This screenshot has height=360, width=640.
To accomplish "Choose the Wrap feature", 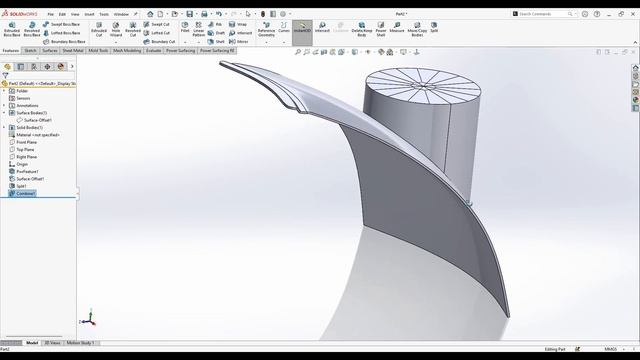I will (x=238, y=24).
